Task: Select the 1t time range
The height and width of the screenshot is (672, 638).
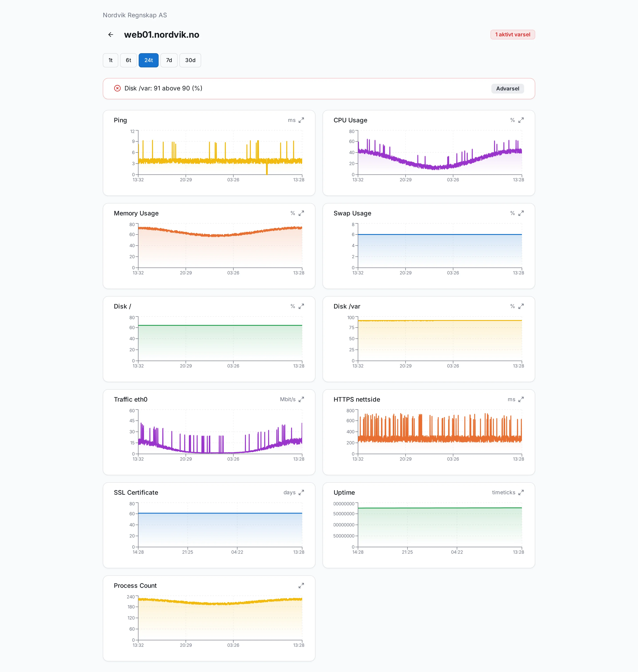Action: (x=111, y=60)
